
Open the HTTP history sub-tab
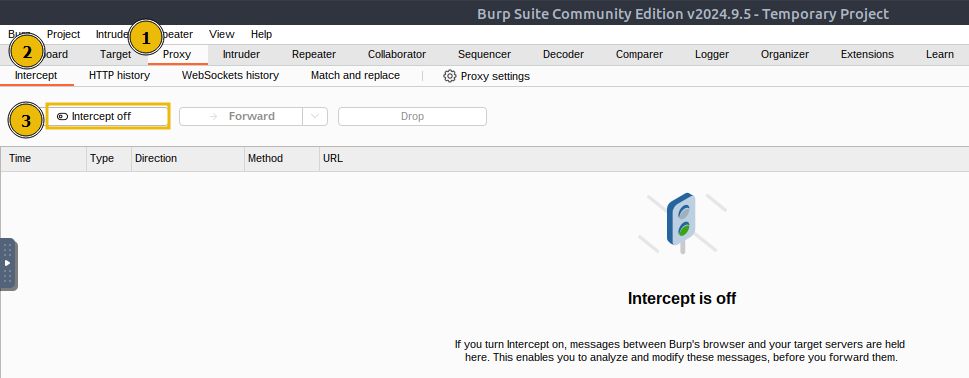click(119, 75)
